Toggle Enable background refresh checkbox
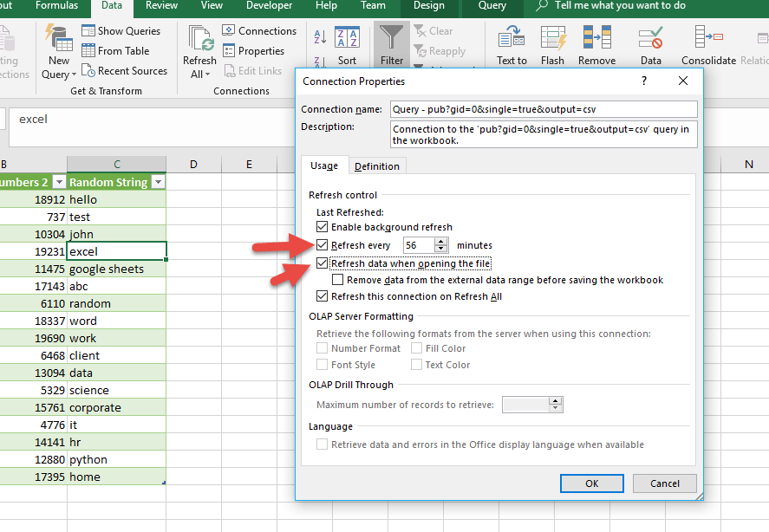The height and width of the screenshot is (532, 769). pyautogui.click(x=322, y=226)
